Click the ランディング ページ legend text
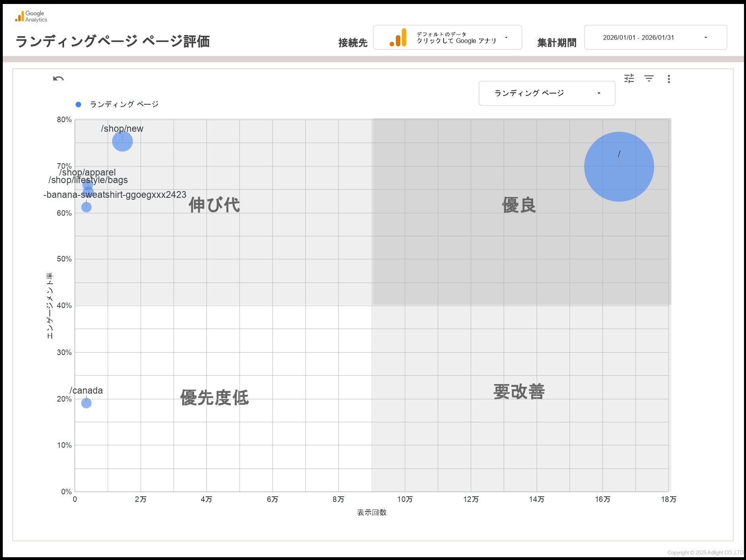This screenshot has height=560, width=746. point(124,104)
